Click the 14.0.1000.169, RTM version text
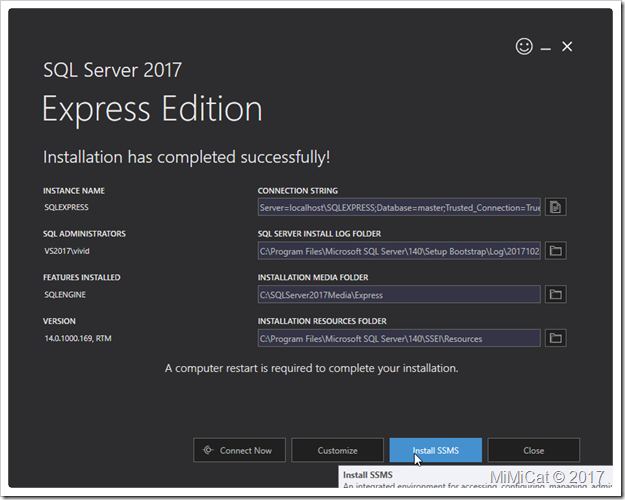This screenshot has width=625, height=500. point(78,339)
